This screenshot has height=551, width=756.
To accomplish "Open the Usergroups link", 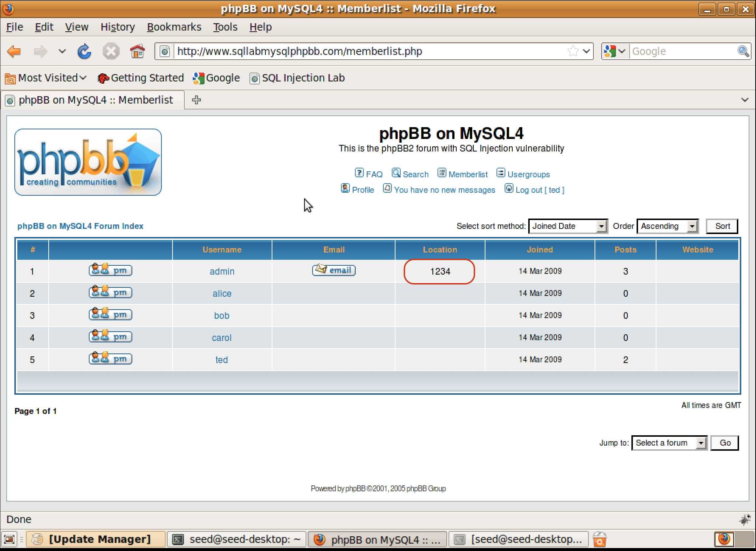I will (x=523, y=174).
